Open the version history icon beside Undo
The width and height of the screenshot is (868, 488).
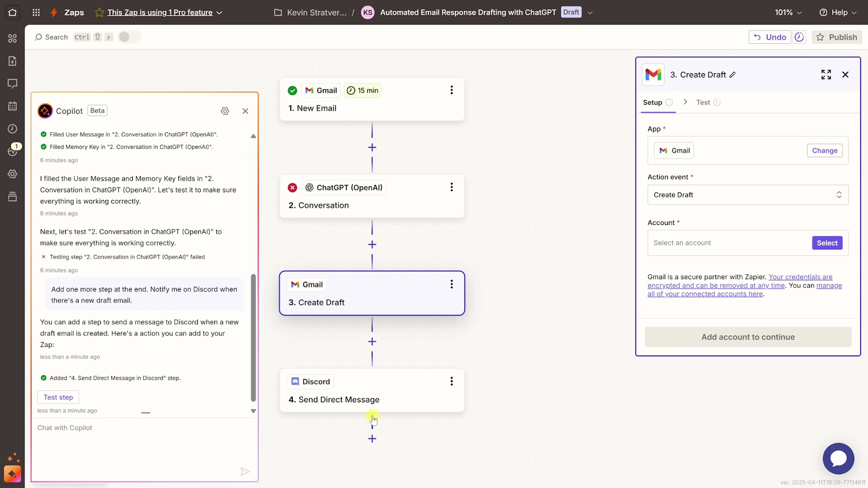coord(800,37)
